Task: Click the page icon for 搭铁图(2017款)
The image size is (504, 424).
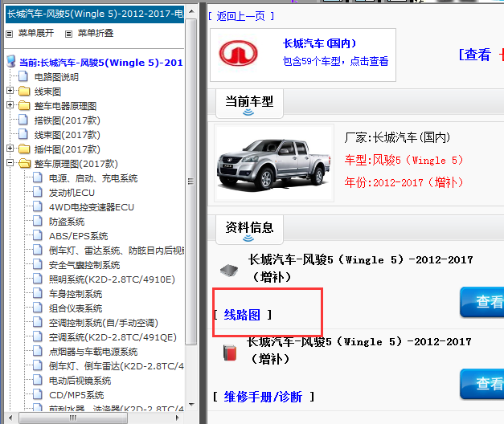Action: [x=23, y=120]
